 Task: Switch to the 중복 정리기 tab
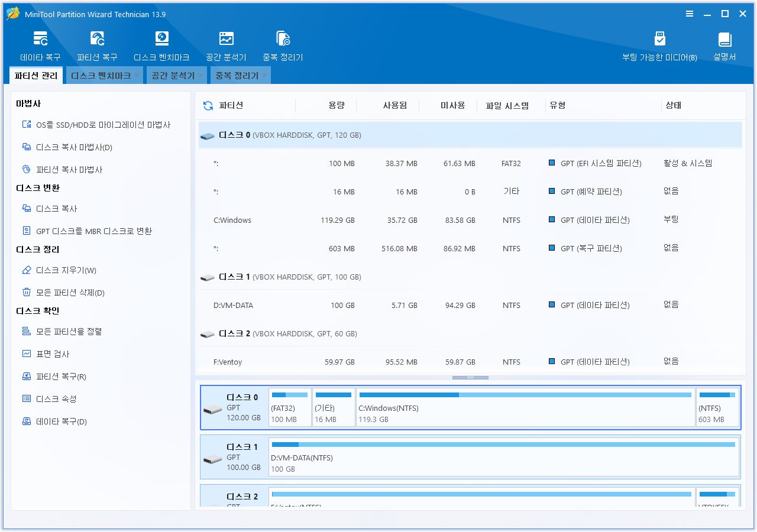[237, 76]
